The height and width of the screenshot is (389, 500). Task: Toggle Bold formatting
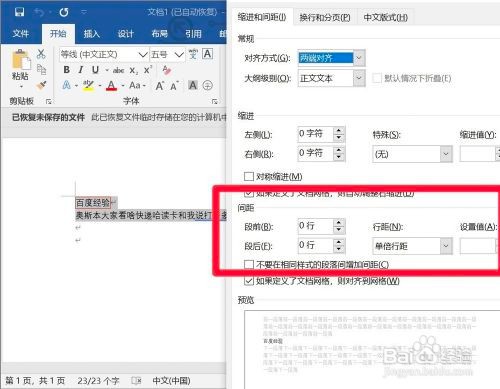point(66,70)
